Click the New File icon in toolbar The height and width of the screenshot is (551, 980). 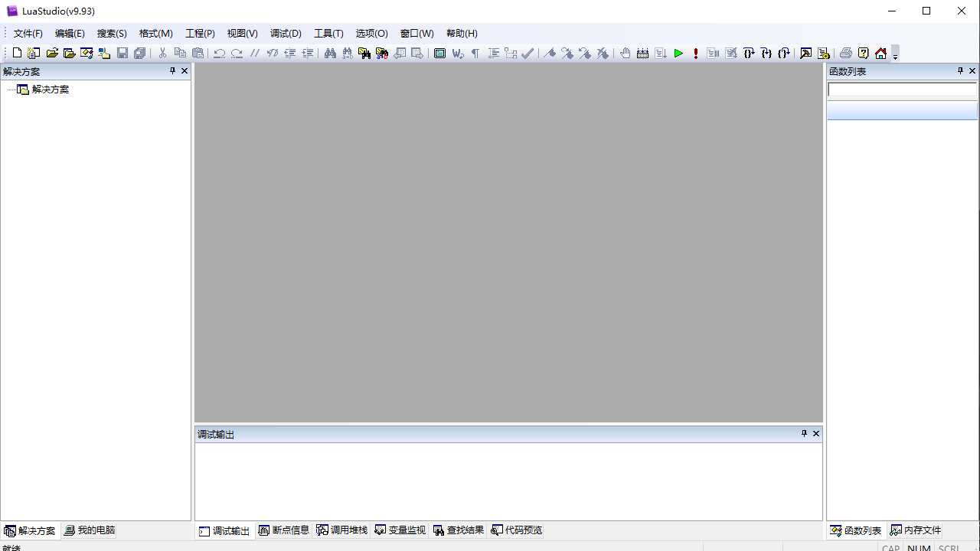tap(17, 54)
